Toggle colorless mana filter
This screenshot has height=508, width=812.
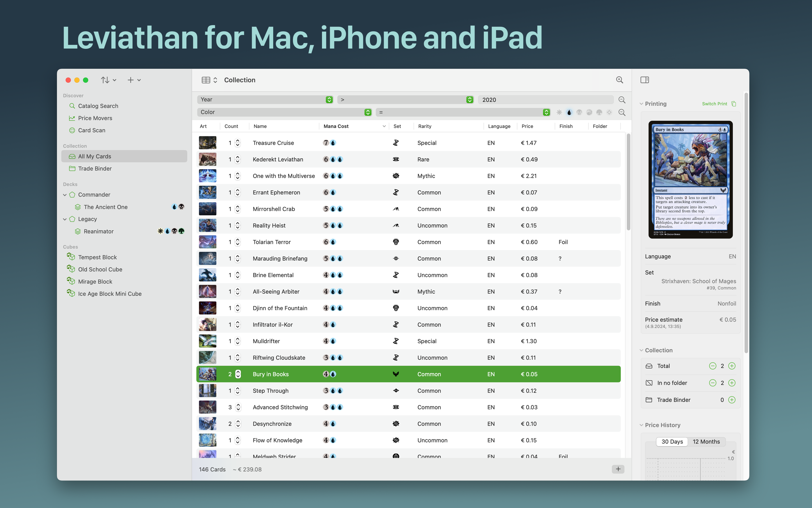coord(609,112)
